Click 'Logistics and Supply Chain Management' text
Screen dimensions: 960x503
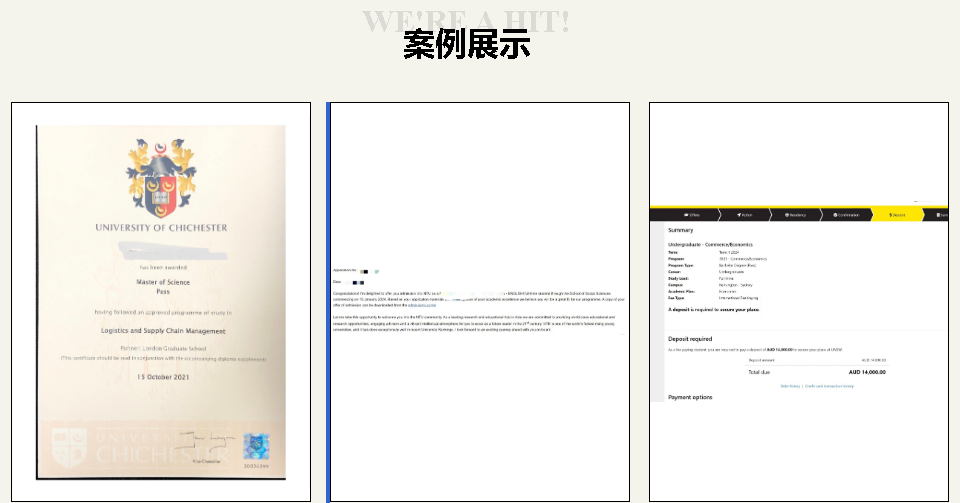click(163, 331)
